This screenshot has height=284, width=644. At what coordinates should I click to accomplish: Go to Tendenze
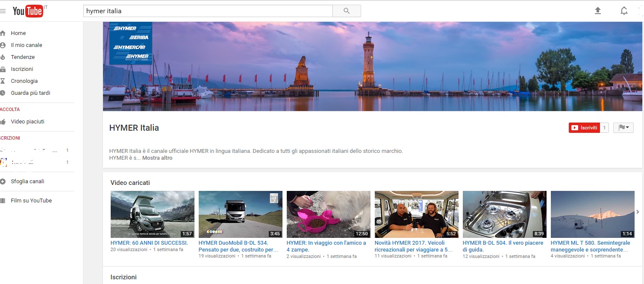pos(23,57)
